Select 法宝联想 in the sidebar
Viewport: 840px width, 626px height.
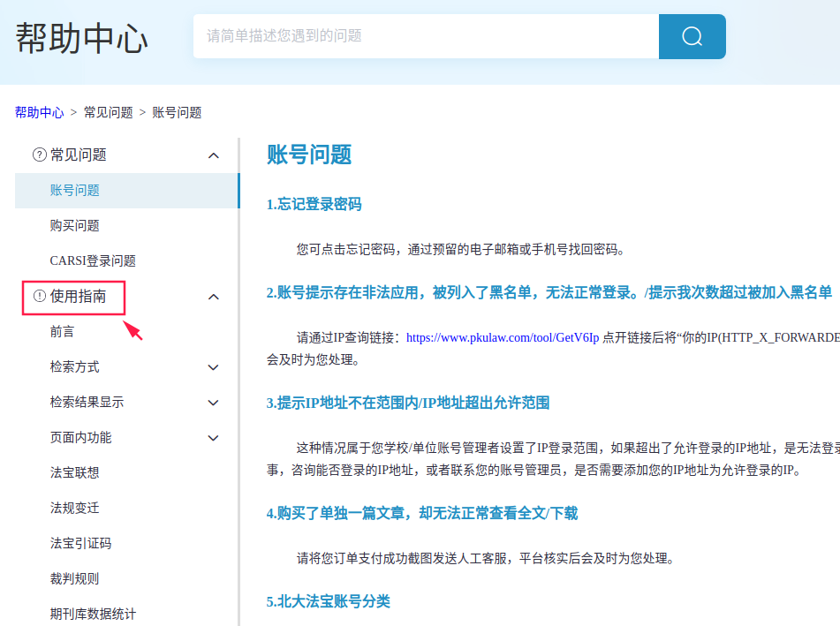(x=75, y=473)
